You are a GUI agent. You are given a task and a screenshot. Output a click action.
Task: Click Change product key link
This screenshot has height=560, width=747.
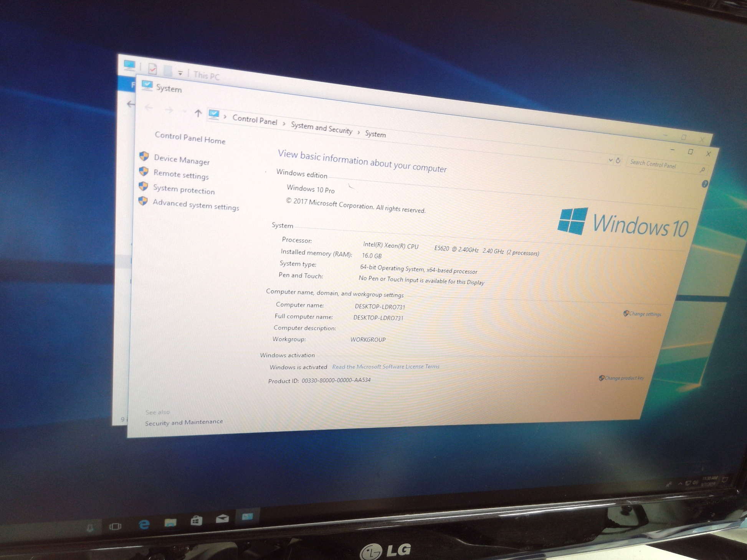pos(624,378)
